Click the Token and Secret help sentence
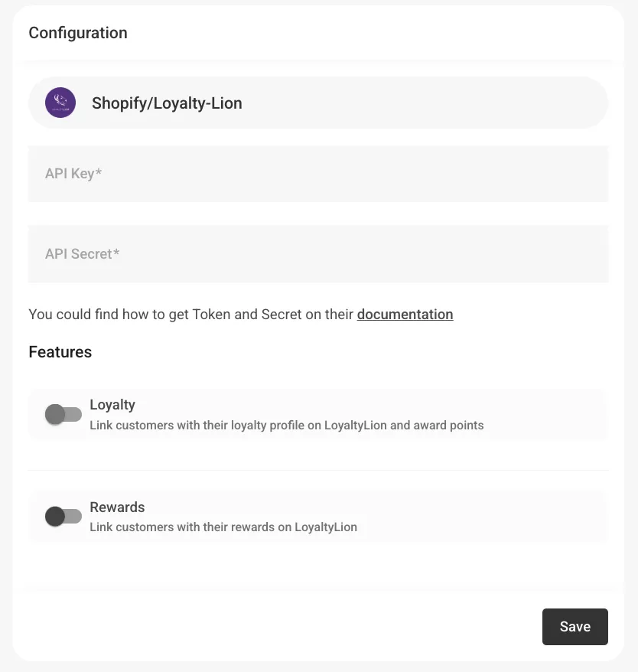The height and width of the screenshot is (672, 638). click(191, 315)
